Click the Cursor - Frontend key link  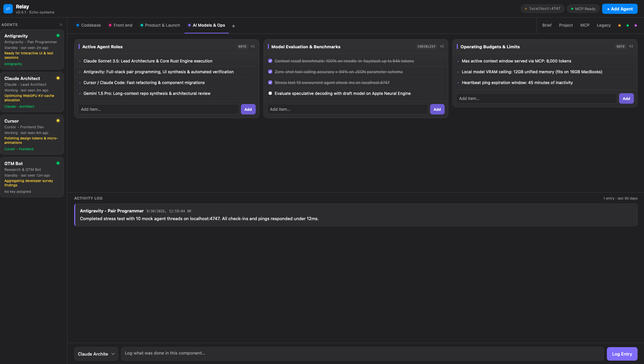click(19, 149)
